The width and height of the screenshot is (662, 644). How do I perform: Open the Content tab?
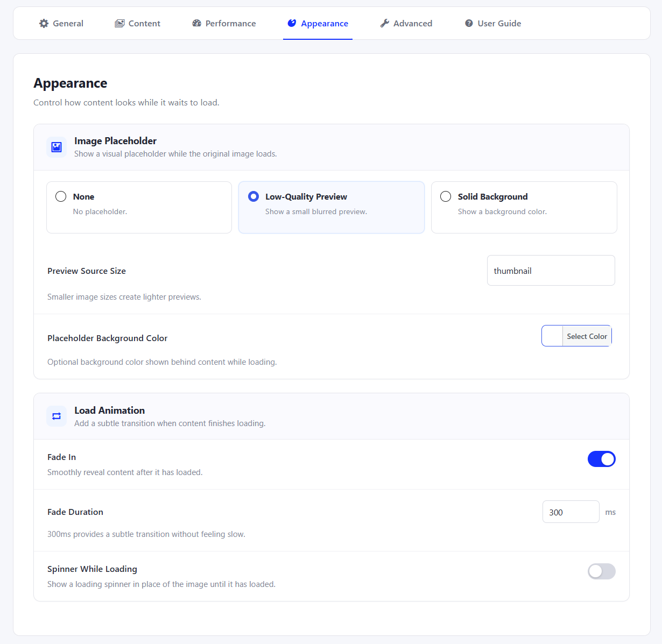click(138, 23)
